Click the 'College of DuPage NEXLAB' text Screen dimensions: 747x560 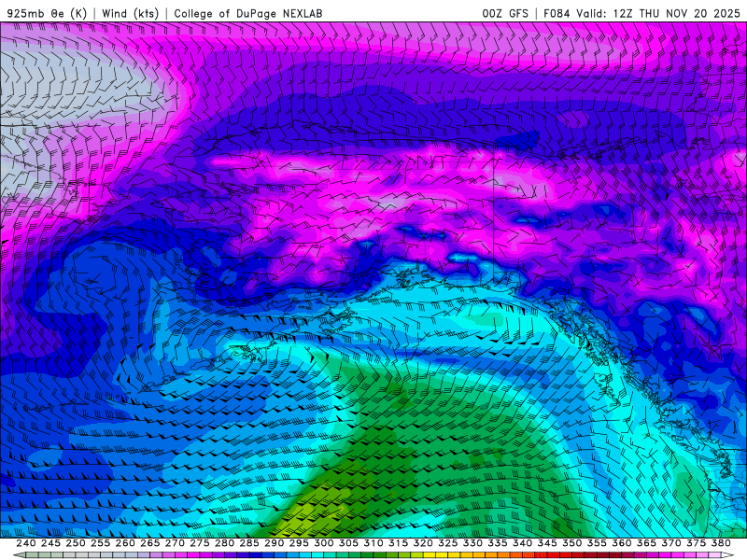click(x=248, y=13)
